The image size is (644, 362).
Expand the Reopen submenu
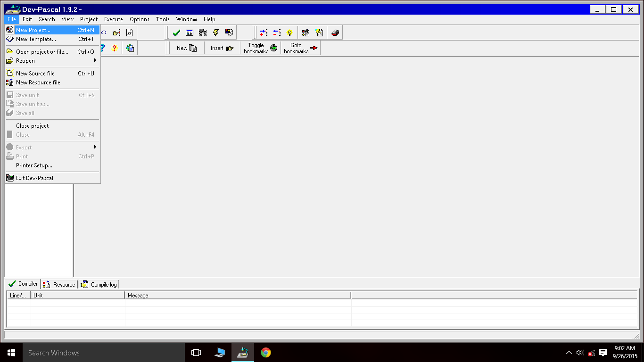[x=53, y=61]
